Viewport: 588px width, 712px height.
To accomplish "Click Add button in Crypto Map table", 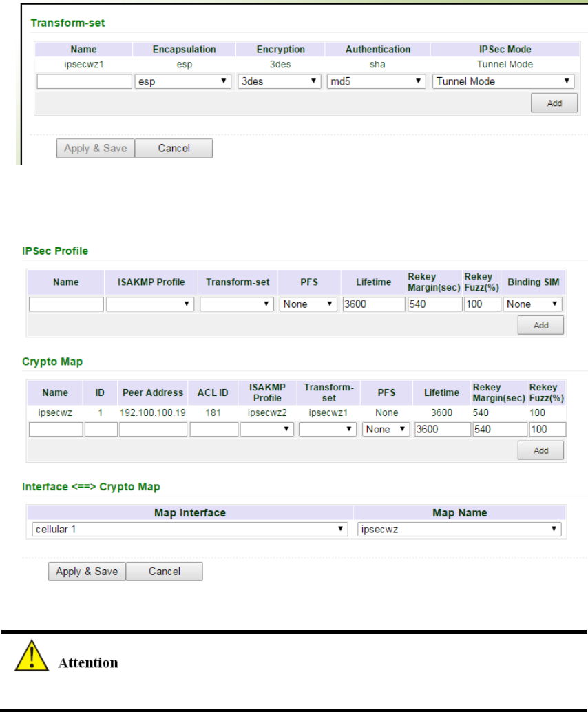I will pos(540,450).
